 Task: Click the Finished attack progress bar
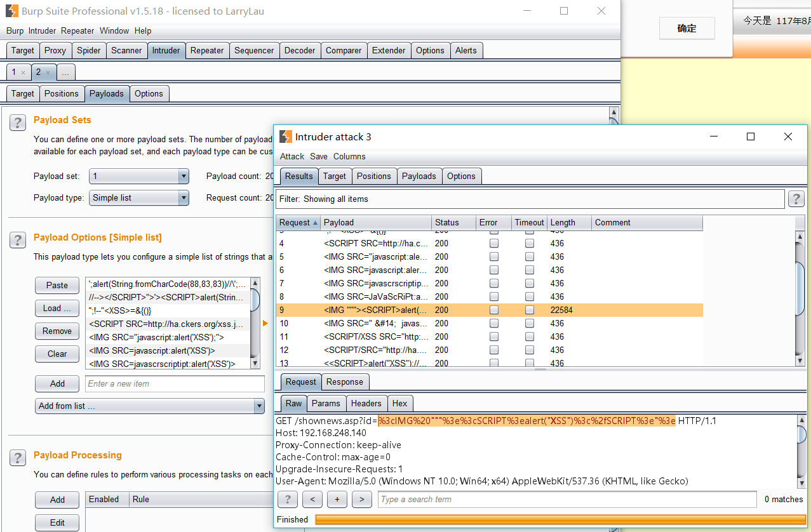[x=560, y=519]
